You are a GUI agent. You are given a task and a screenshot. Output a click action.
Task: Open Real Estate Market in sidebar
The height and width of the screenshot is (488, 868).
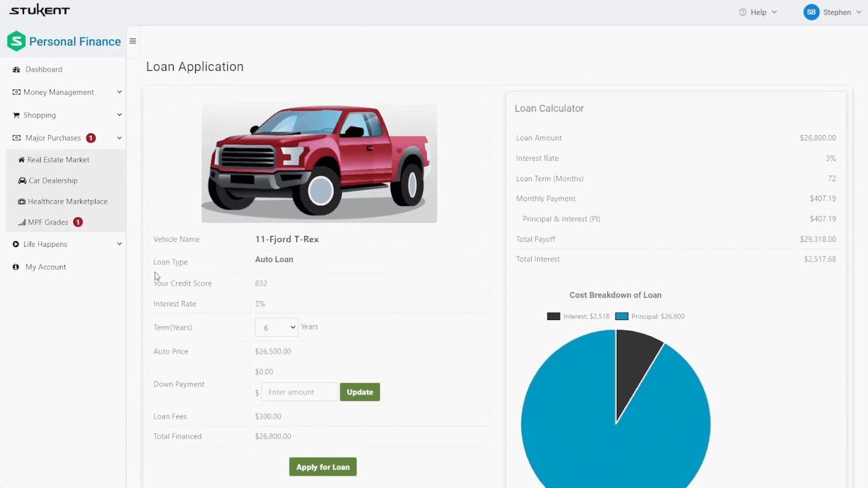pos(59,160)
